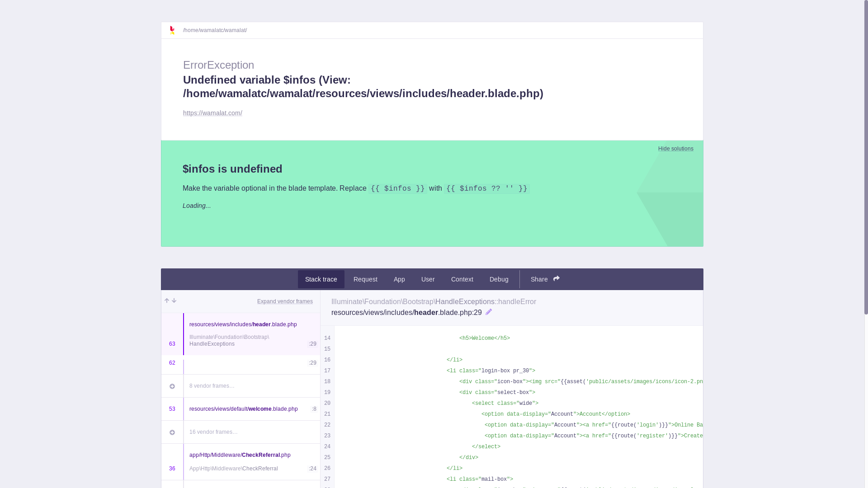The image size is (868, 488).
Task: Open the User tab
Action: [x=428, y=279]
